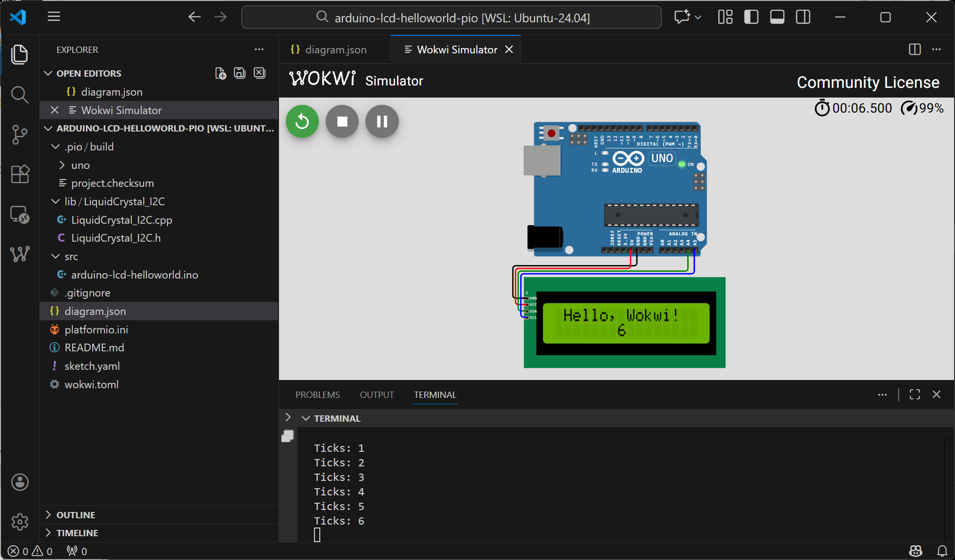Click Save All in Open Editors
The image size is (955, 560).
[240, 73]
